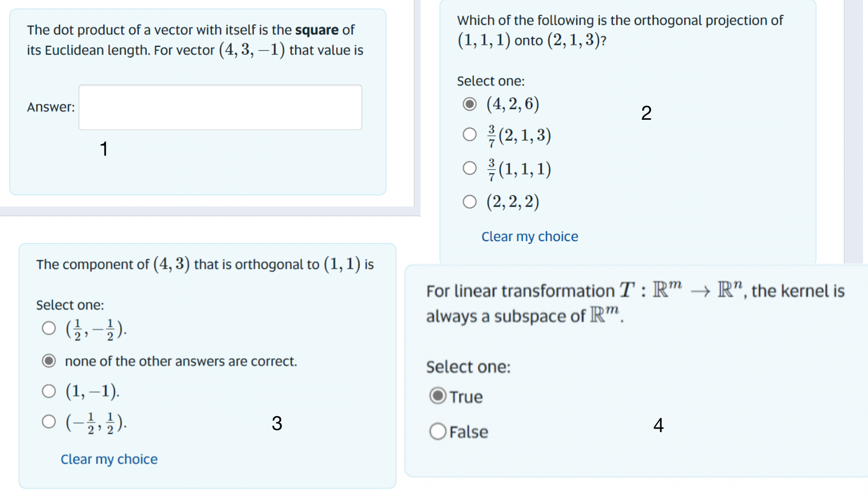This screenshot has width=868, height=494.
Task: Focus the dot product Answer field
Action: click(220, 107)
